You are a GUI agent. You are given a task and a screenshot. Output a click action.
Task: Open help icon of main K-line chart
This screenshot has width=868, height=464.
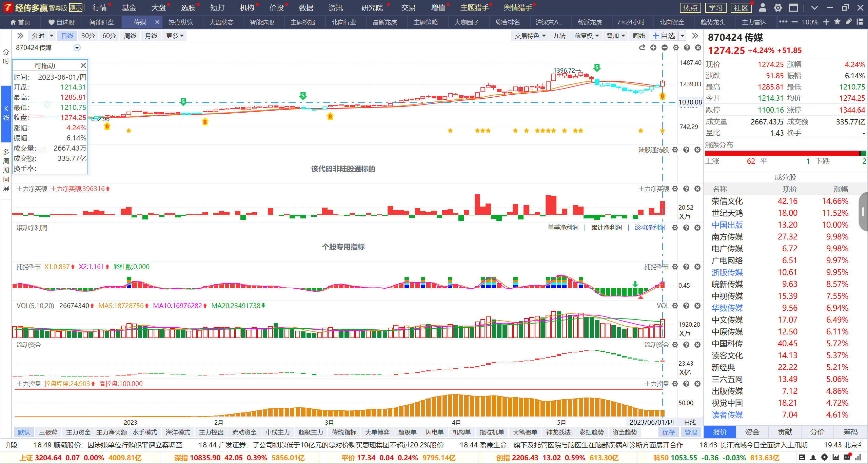coord(687,48)
